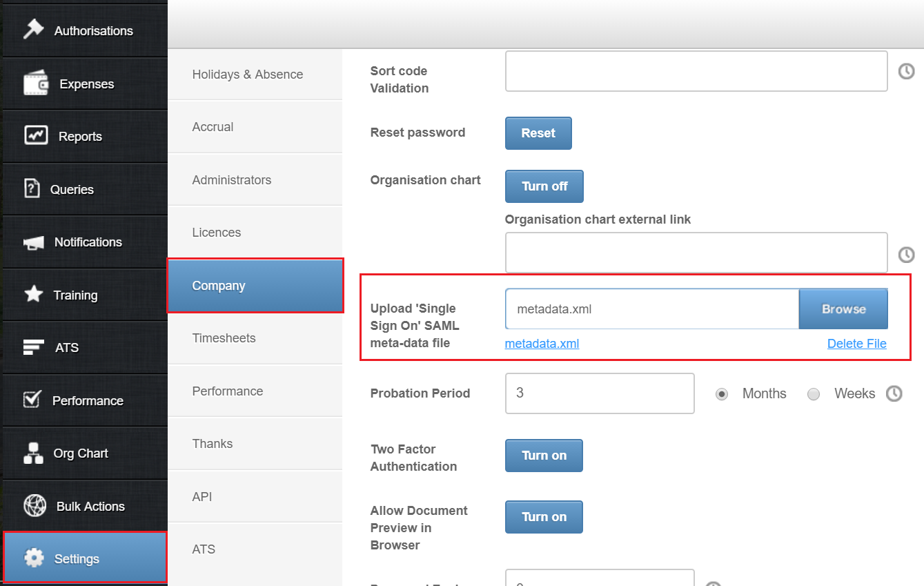Click the Notifications megaphone icon
This screenshot has width=924, height=586.
tap(33, 242)
